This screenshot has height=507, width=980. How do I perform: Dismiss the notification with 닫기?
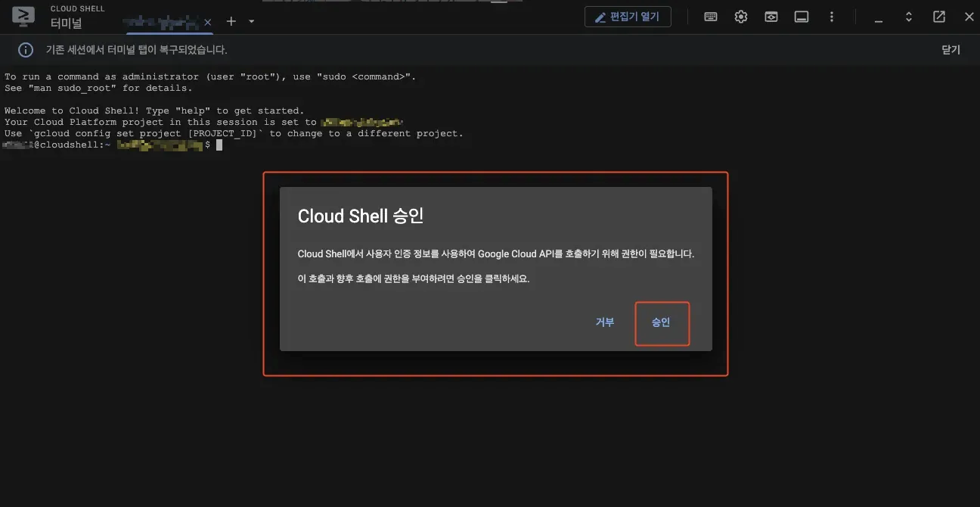point(951,50)
